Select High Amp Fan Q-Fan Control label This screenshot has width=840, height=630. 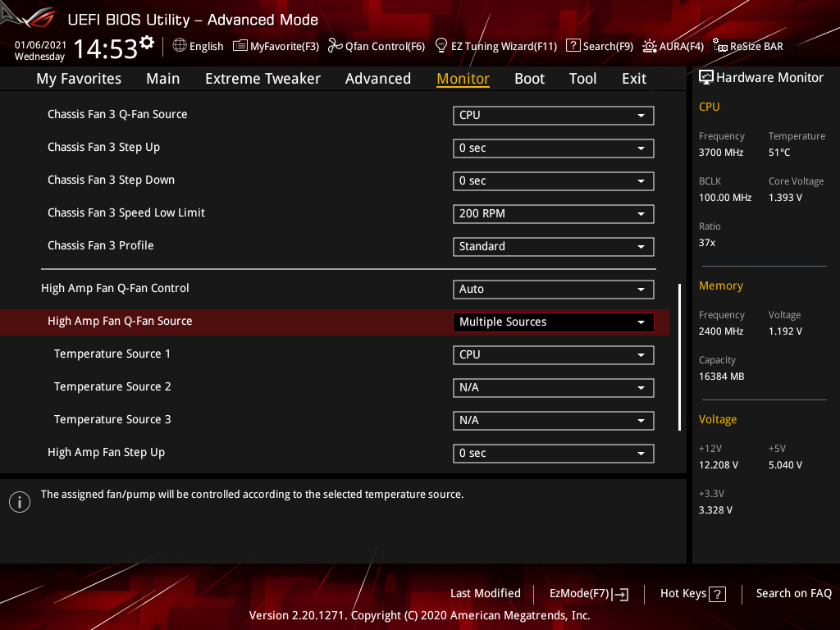pyautogui.click(x=115, y=288)
